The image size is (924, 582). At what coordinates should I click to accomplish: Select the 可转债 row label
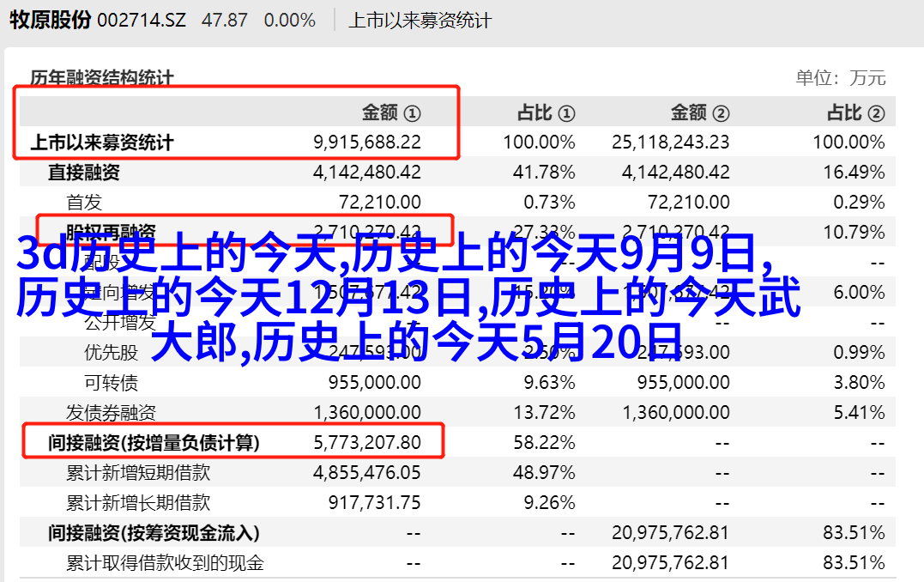(x=111, y=383)
